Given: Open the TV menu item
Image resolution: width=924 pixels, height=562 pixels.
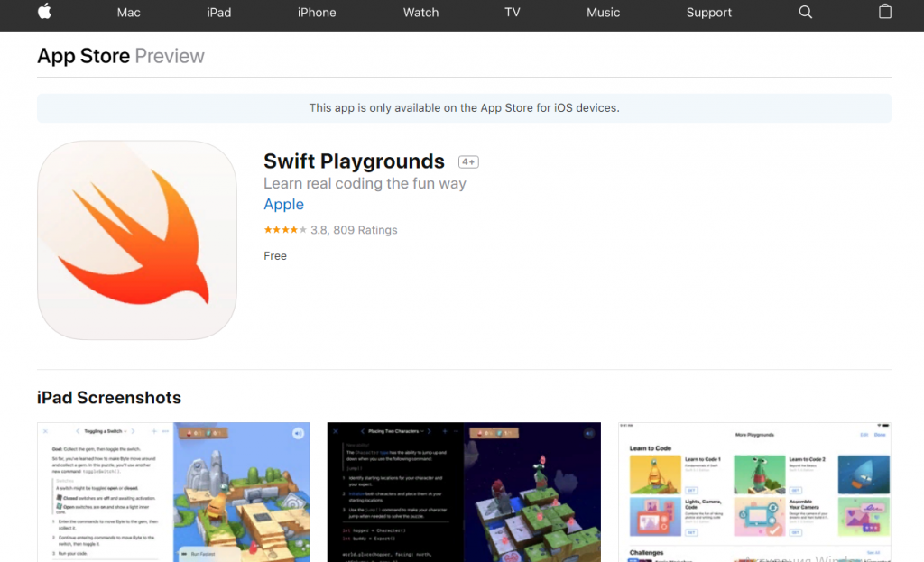Looking at the screenshot, I should point(513,13).
